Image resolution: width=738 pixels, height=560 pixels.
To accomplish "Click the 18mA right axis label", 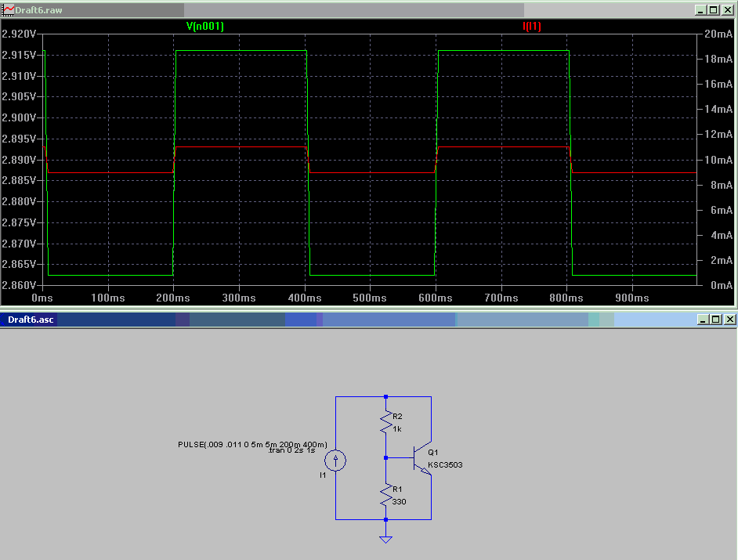I will pos(718,59).
